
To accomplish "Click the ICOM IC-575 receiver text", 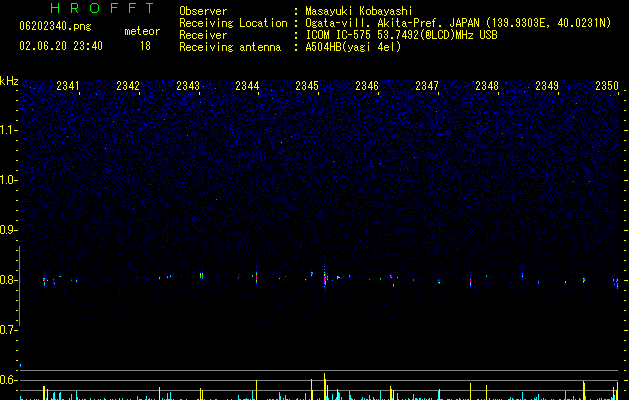I will point(401,35).
